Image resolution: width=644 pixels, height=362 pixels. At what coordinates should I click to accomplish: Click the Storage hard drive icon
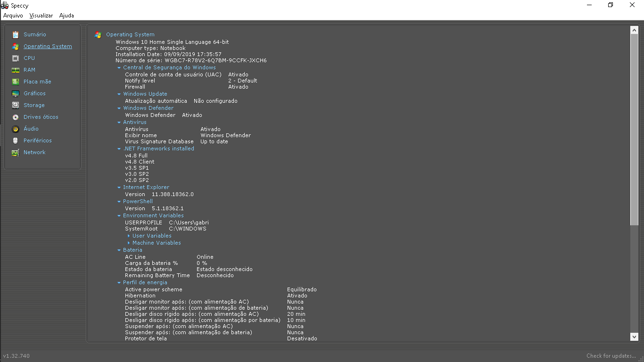tap(16, 105)
